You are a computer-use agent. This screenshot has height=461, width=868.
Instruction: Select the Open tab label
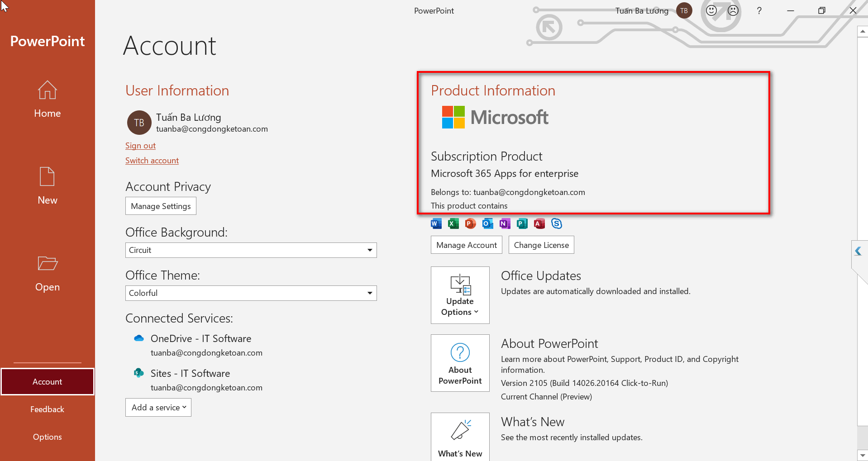point(48,287)
